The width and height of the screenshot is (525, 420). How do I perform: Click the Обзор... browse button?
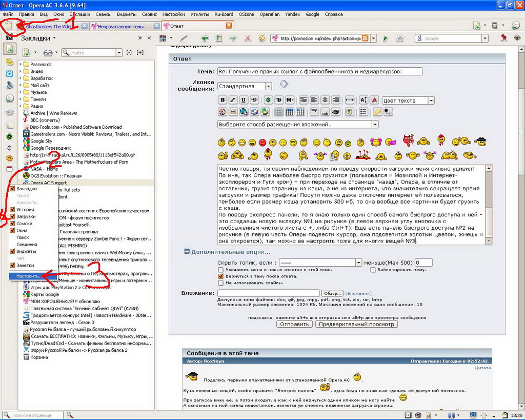pyautogui.click(x=332, y=293)
